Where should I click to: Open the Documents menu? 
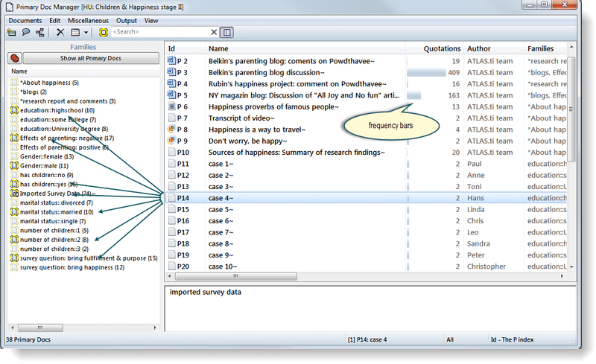point(25,20)
